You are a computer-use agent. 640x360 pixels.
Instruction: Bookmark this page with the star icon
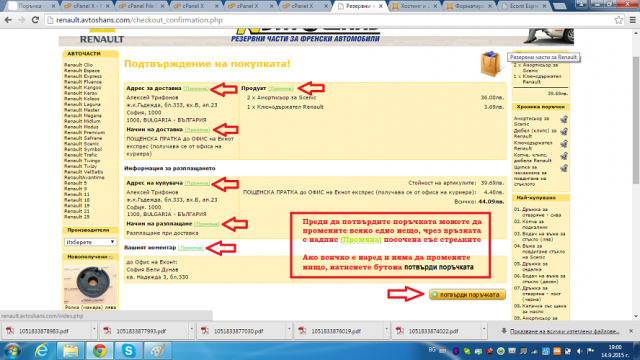pyautogui.click(x=619, y=20)
